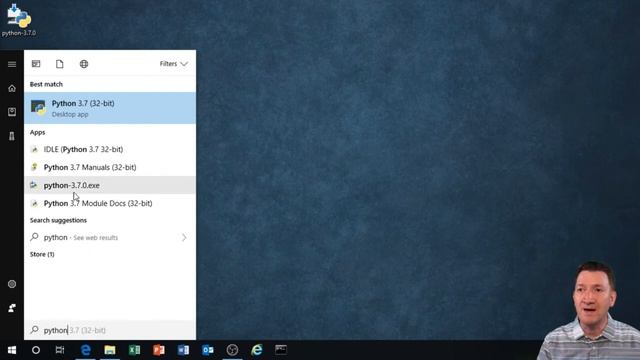Open OBS Studio icon on taskbar
The height and width of the screenshot is (360, 640).
(232, 350)
